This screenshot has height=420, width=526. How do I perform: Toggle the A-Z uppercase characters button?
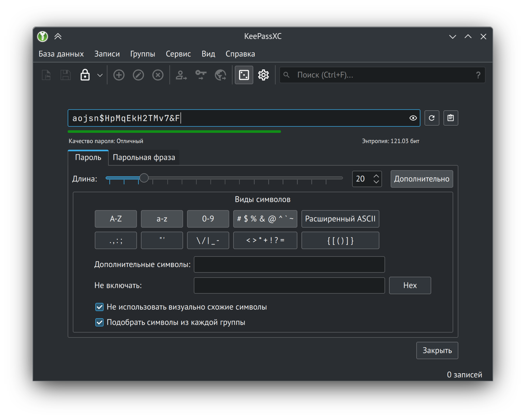[116, 219]
